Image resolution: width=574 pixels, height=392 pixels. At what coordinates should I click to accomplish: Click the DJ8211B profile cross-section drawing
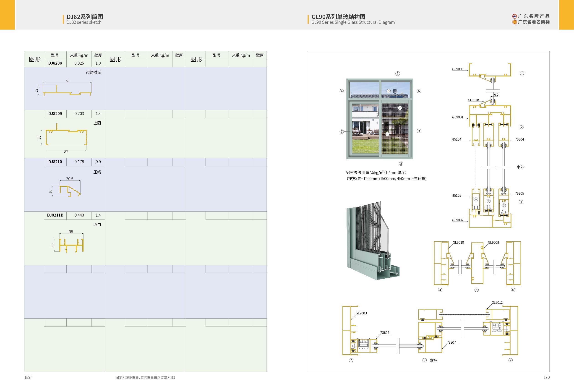click(x=71, y=246)
